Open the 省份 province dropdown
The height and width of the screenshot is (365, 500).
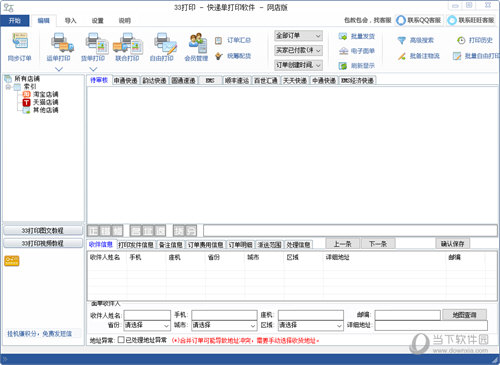(x=147, y=325)
